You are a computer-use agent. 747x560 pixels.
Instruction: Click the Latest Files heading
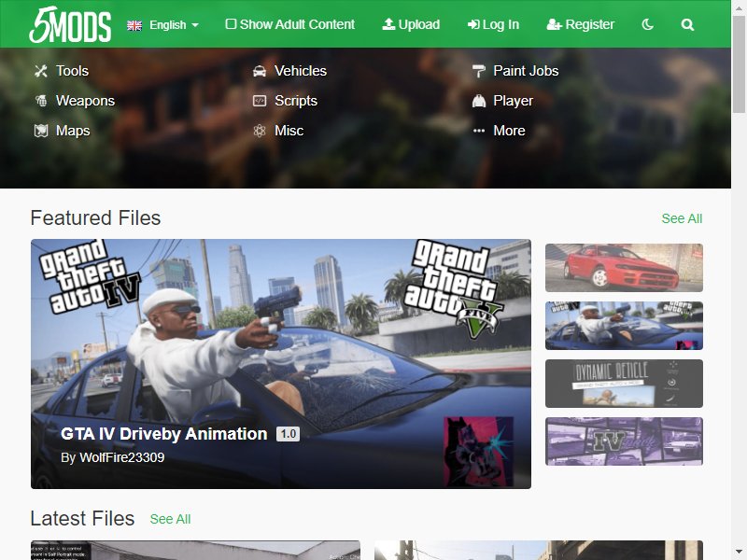click(x=82, y=519)
